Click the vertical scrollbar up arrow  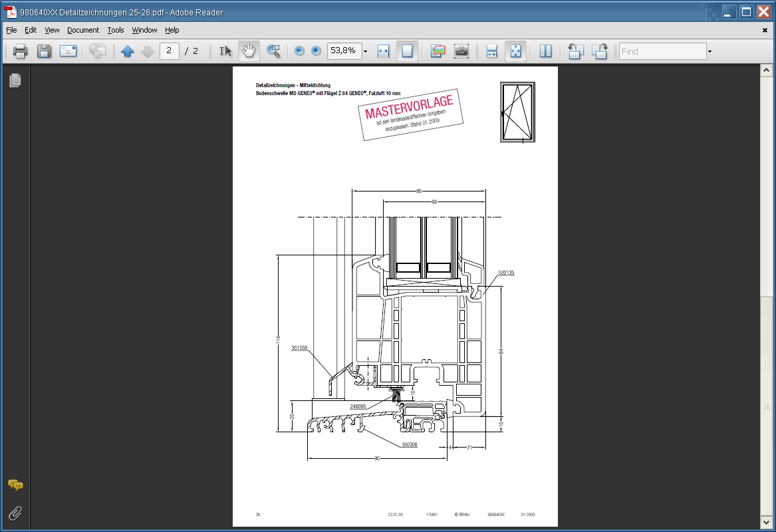[x=766, y=70]
